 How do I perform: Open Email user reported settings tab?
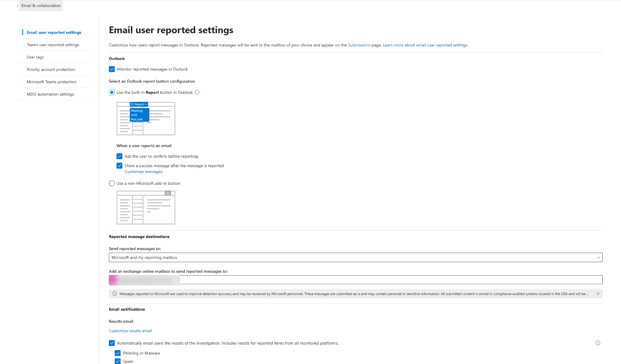pos(54,32)
